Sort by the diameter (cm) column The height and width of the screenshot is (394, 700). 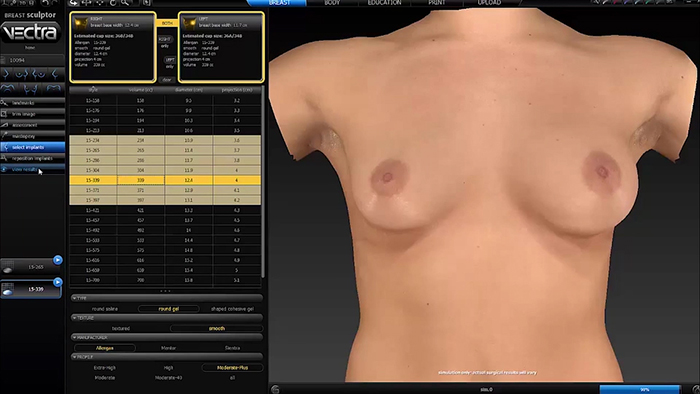188,90
